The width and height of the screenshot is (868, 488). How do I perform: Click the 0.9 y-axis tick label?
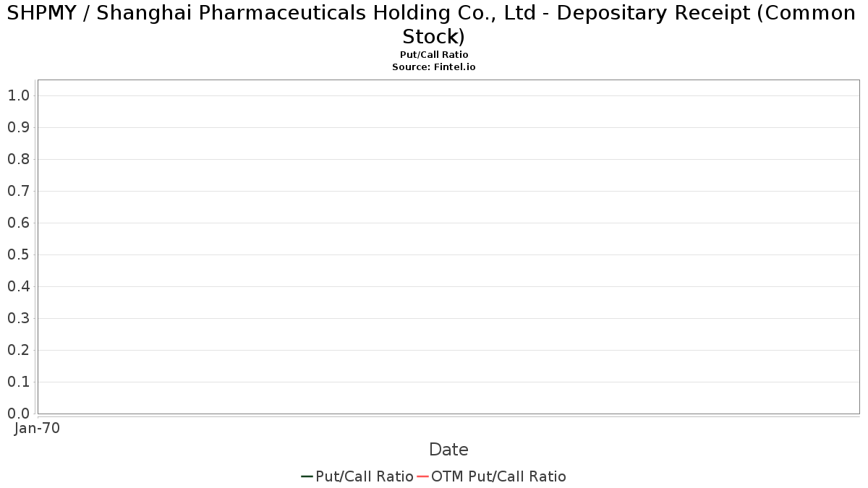18,127
